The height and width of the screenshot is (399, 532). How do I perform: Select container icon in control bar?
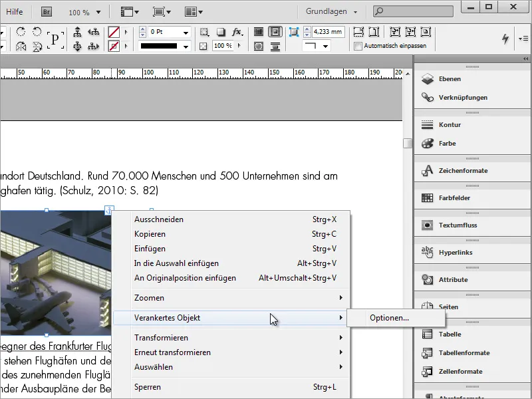[77, 32]
